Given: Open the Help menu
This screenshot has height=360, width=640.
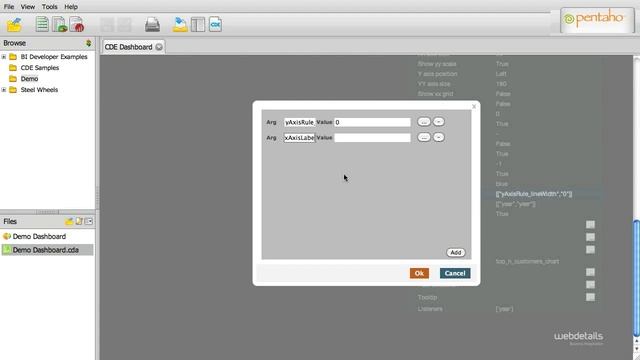Looking at the screenshot, I should 71,7.
